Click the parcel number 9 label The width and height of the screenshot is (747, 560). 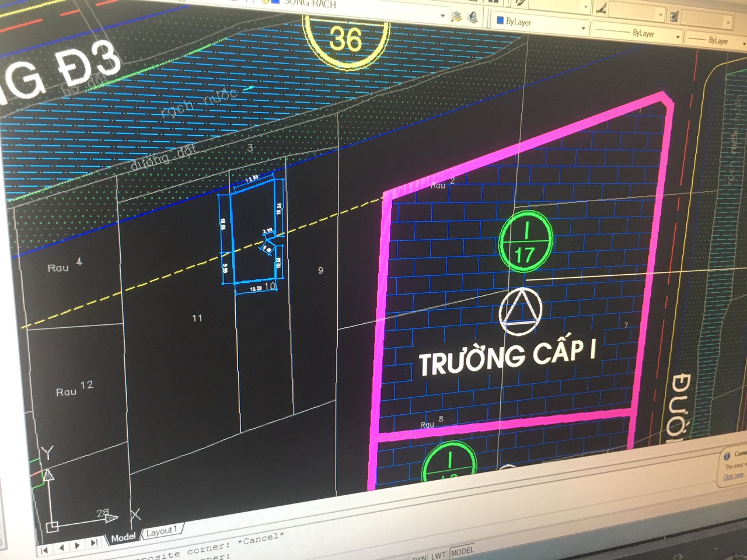coord(320,270)
